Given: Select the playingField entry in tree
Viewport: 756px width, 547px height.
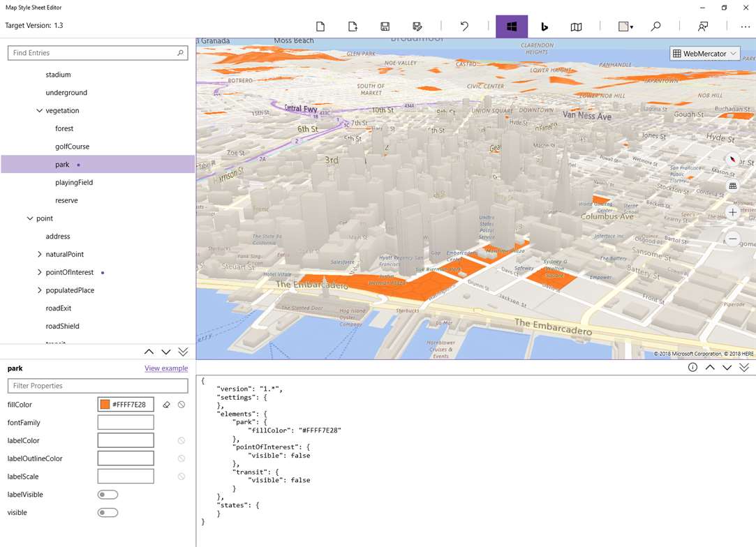Looking at the screenshot, I should click(x=74, y=183).
